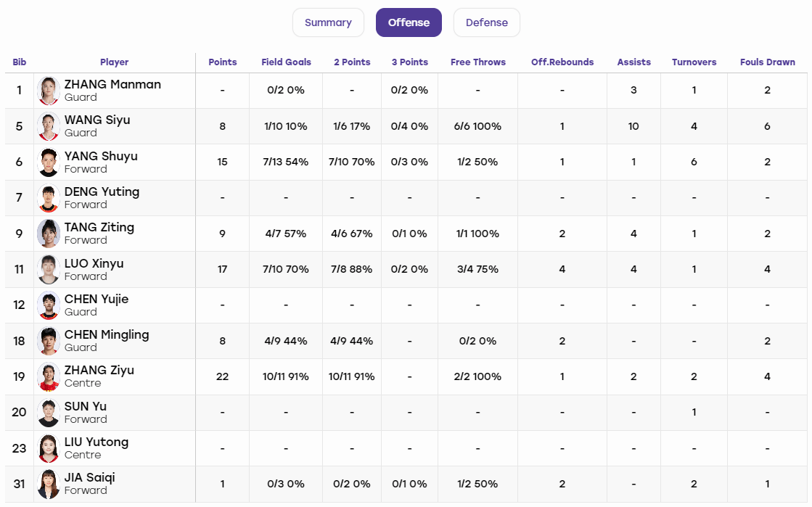Select the YANG Shuyu player name
Viewport: 812px width, 507px height.
101,156
